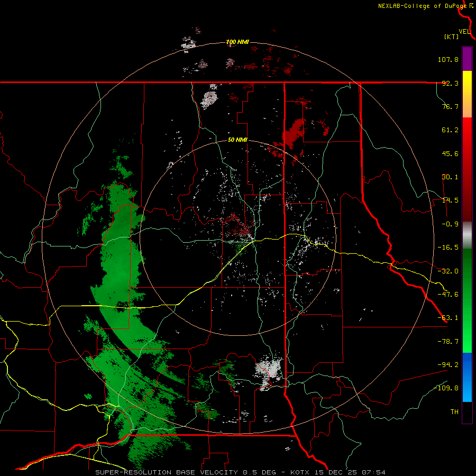The width and height of the screenshot is (476, 476).
Task: Click the VEL legend title
Action: click(464, 32)
